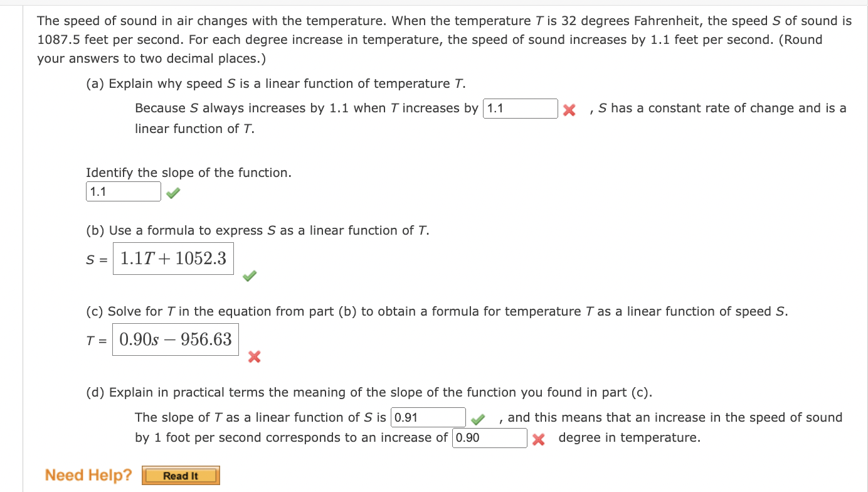
Task: Select the 0.91 answer field in part (d)
Action: click(429, 417)
